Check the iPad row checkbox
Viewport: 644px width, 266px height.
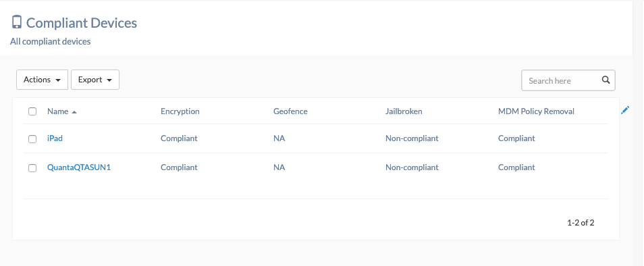click(32, 139)
